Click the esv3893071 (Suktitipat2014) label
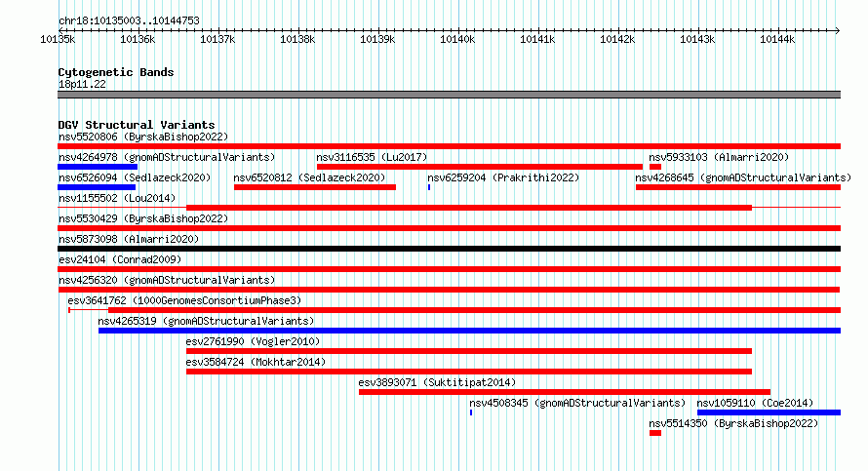The height and width of the screenshot is (471, 868). 437,382
